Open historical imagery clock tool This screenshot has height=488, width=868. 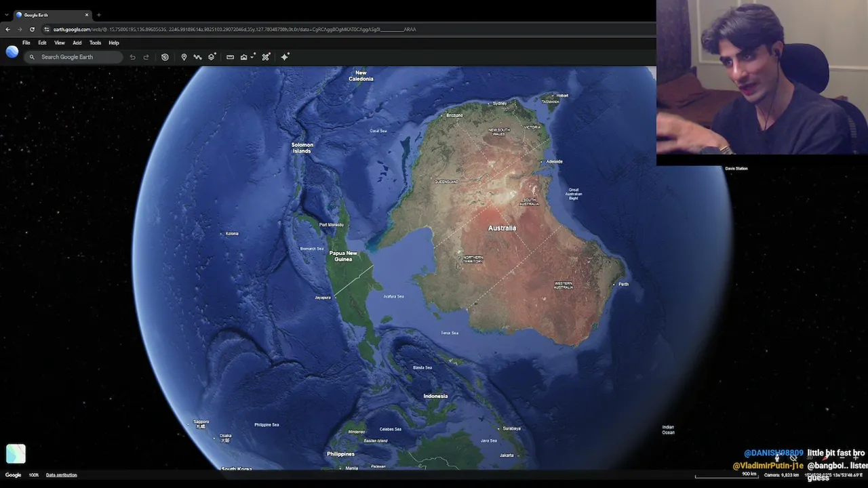coord(165,57)
